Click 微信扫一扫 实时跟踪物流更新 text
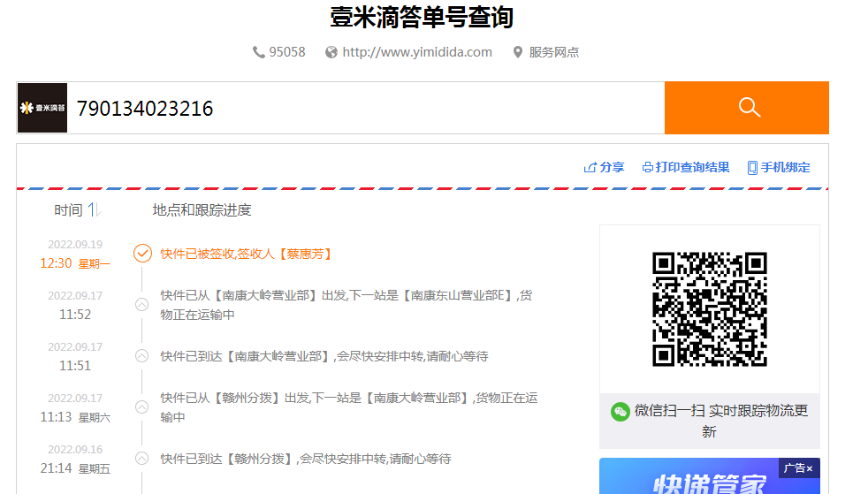Image resolution: width=868 pixels, height=494 pixels. coord(721,421)
